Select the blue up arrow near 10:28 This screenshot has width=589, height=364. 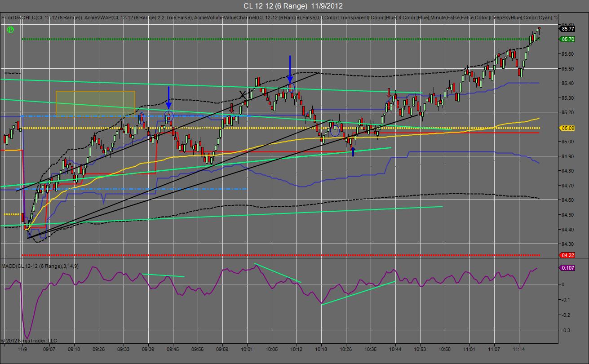[x=353, y=151]
